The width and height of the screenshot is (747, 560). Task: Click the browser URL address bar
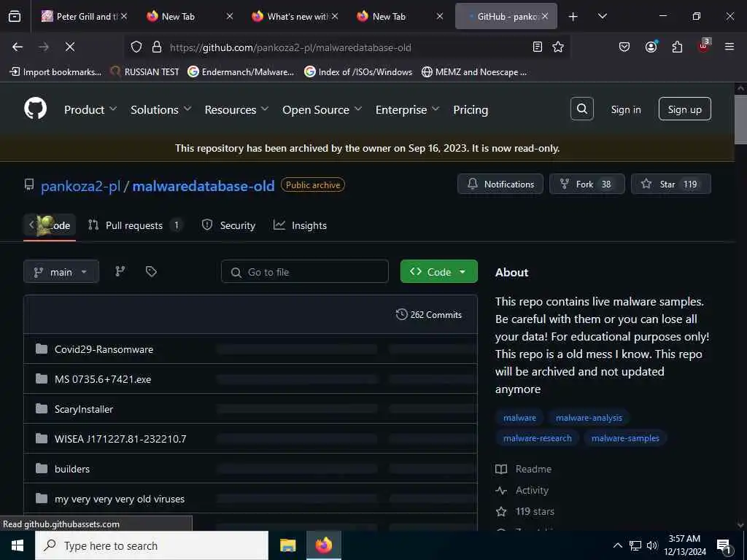point(348,47)
